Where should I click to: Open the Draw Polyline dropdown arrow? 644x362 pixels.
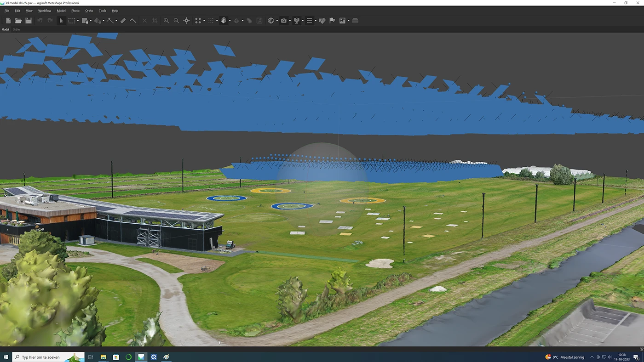click(x=116, y=21)
